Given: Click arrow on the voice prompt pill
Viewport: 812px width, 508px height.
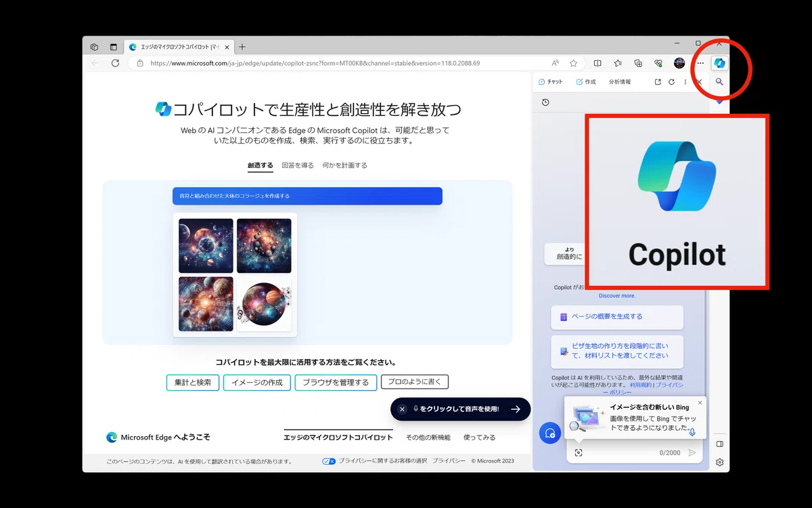Looking at the screenshot, I should [516, 409].
